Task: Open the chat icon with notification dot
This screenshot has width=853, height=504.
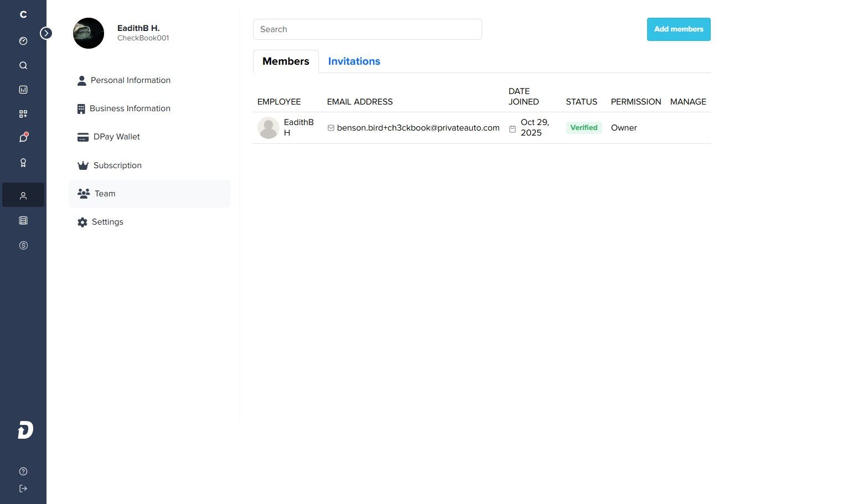Action: pos(23,138)
